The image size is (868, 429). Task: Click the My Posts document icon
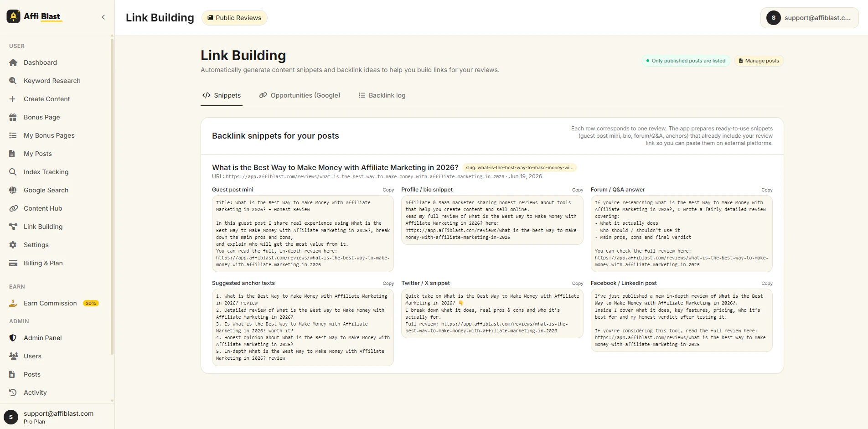click(x=12, y=154)
